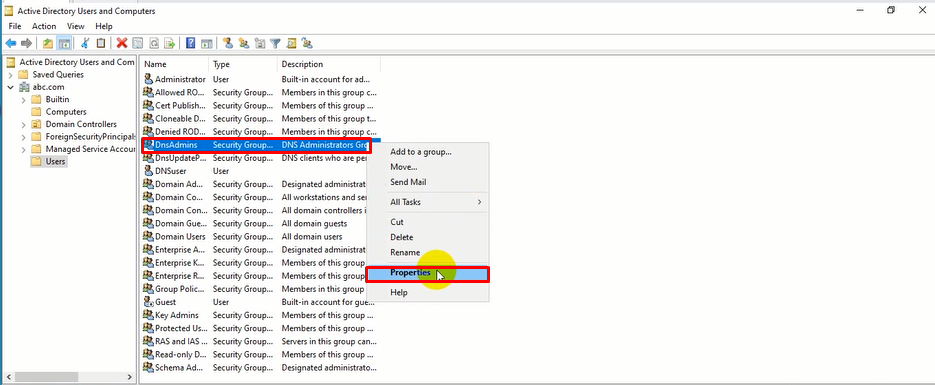
Task: Toggle the Show/Hide Console Tree toolbar icon
Action: [x=64, y=43]
